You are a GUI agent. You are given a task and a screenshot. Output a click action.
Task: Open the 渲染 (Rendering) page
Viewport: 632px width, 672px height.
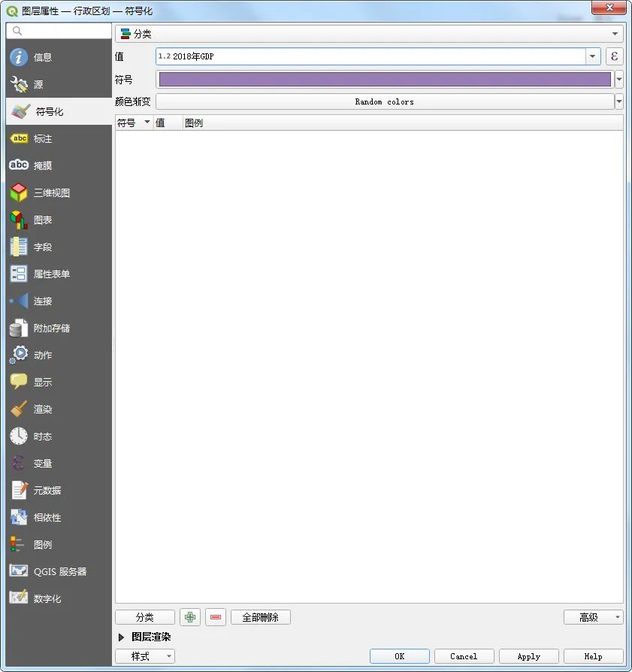click(59, 409)
